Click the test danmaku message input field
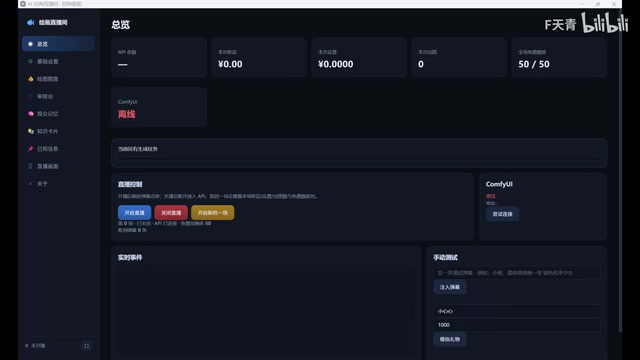 (x=517, y=273)
